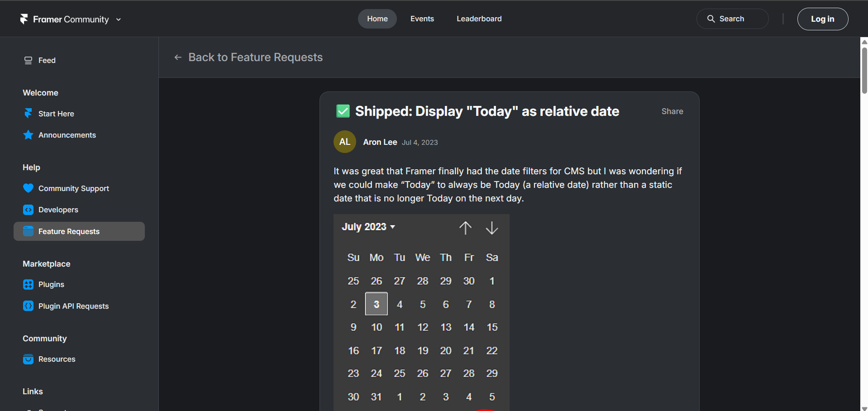The width and height of the screenshot is (868, 411).
Task: Open the Leaderboard tab
Action: 479,19
